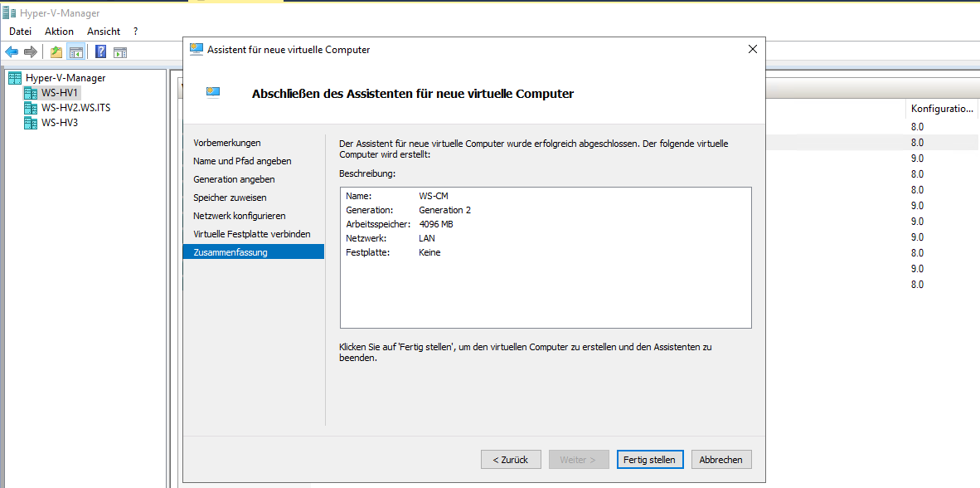Screen dimensions: 980x488
Task: Click the Beschreibung: label
Action: 367,173
